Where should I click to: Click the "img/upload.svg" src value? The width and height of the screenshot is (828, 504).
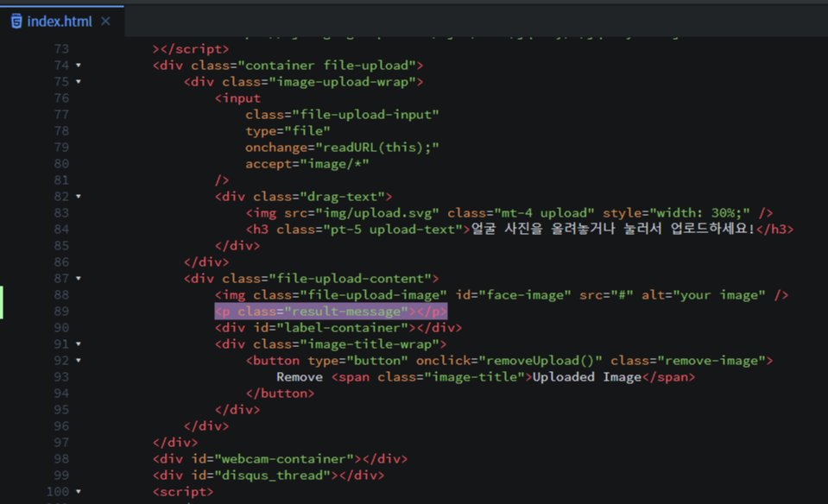[x=377, y=212]
